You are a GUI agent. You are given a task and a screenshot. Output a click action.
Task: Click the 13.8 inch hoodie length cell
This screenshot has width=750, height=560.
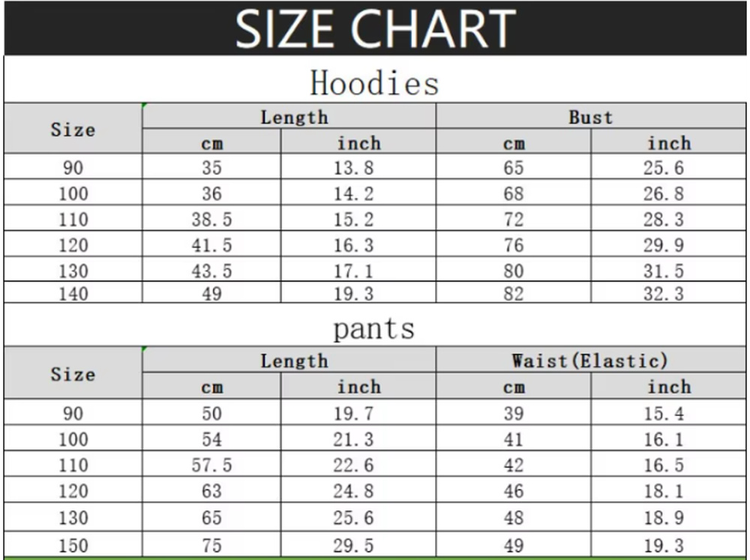tap(353, 167)
